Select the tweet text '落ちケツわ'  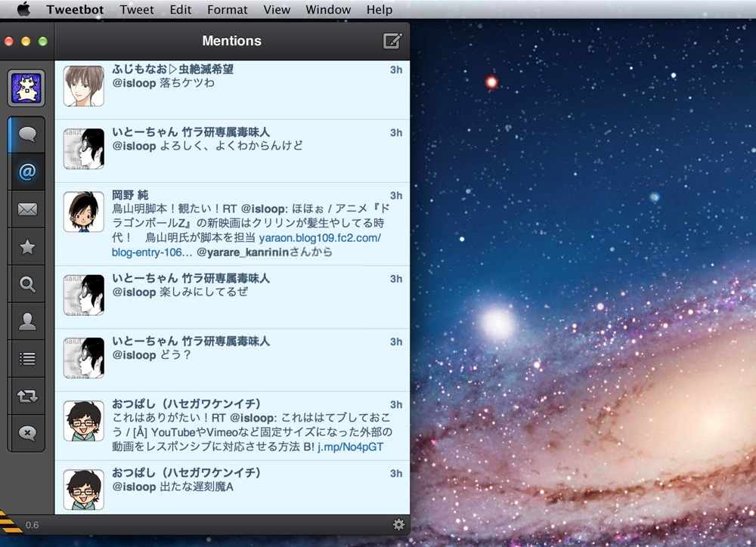click(x=187, y=83)
